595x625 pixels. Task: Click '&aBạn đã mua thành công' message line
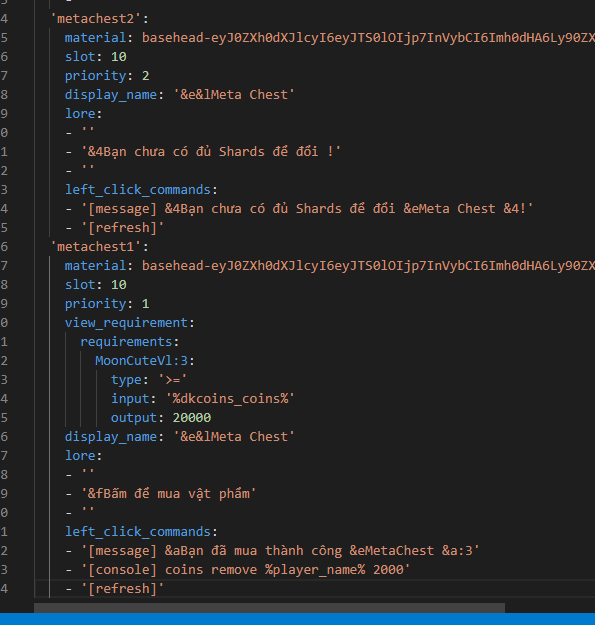coord(273,551)
